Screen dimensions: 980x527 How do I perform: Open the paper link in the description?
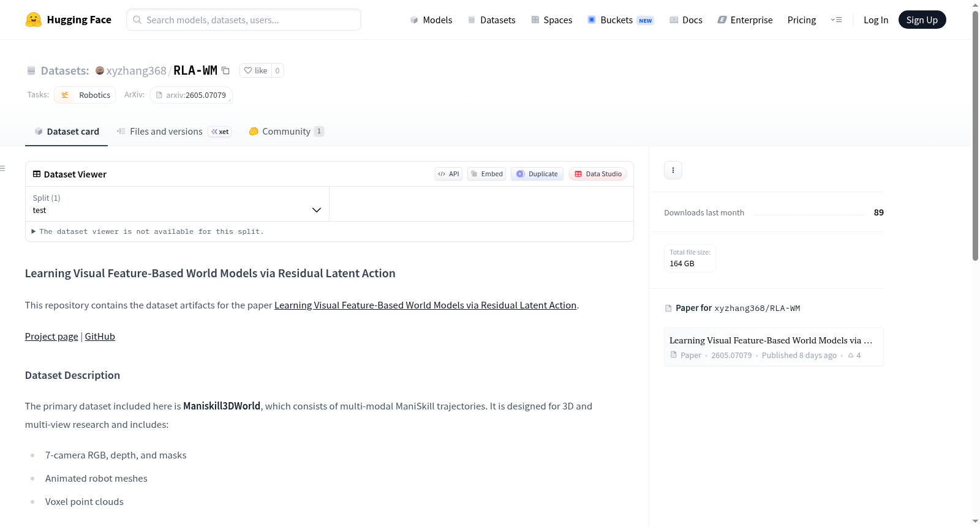425,305
